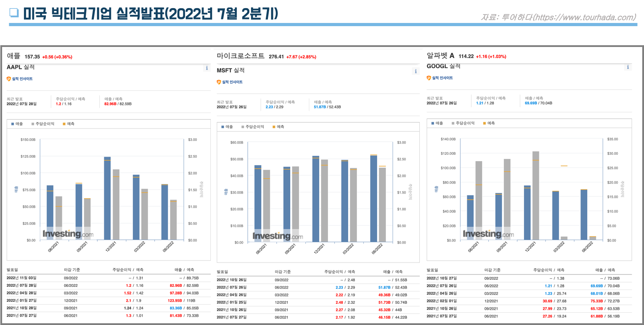Click the insight logo icon under AAPL
644x325 pixels.
(x=9, y=79)
